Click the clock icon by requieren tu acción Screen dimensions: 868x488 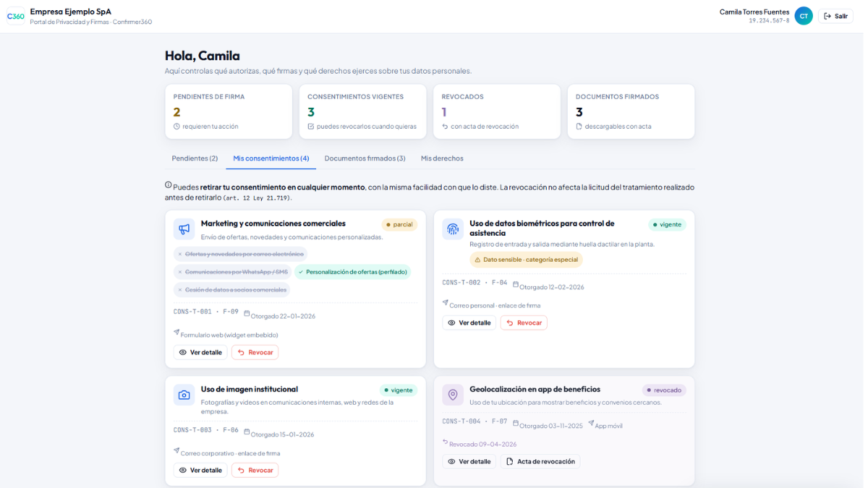(x=177, y=127)
